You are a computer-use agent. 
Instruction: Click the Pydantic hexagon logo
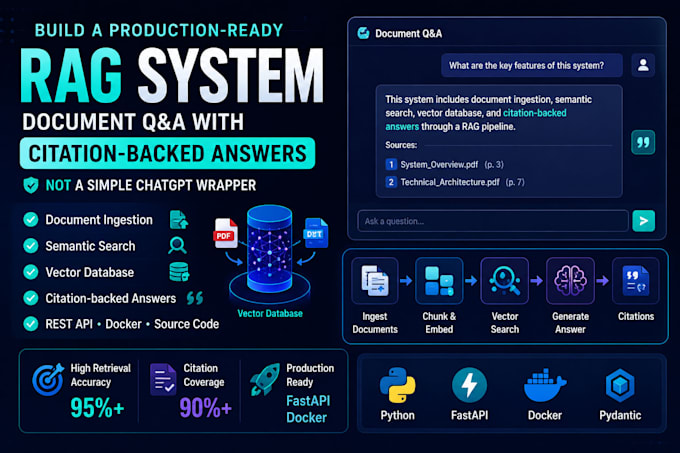coord(620,385)
